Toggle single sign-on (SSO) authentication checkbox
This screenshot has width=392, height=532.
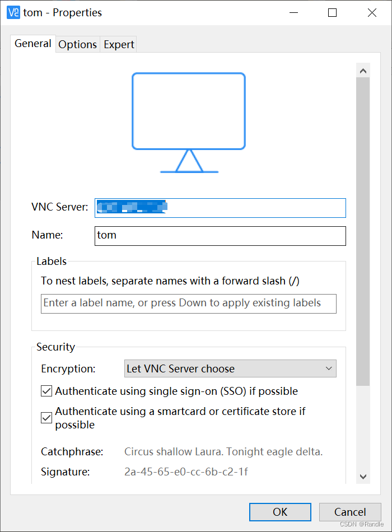point(46,391)
